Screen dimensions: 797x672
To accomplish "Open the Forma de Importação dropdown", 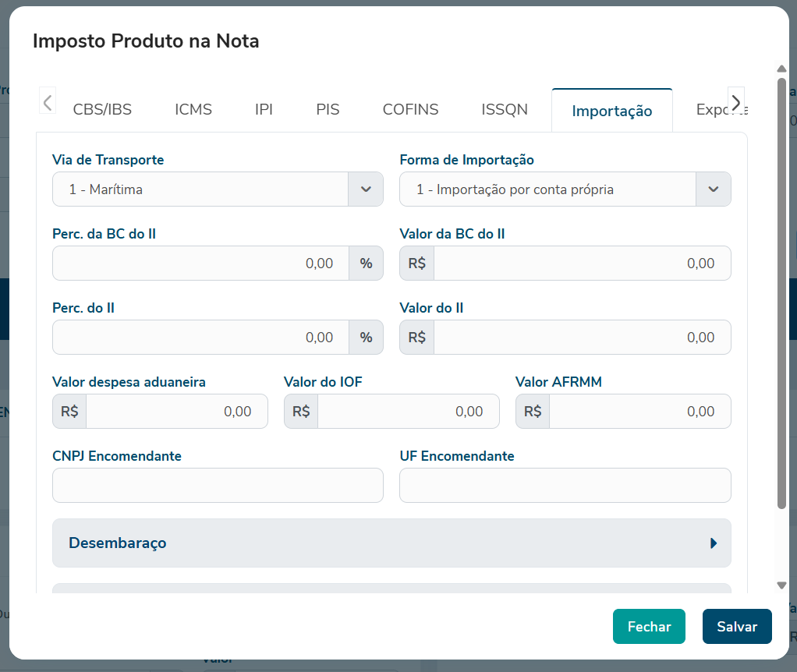I will pyautogui.click(x=565, y=189).
